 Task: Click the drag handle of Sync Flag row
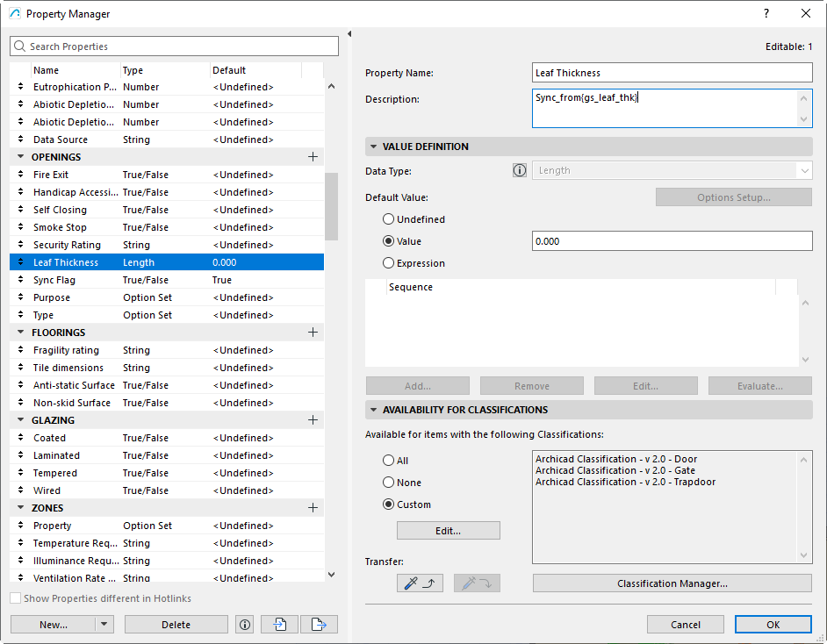click(20, 280)
